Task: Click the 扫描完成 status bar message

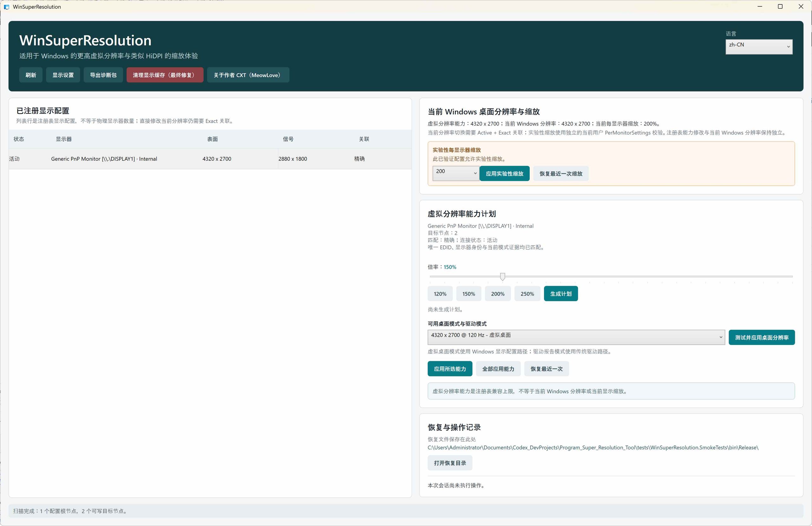Action: (71, 511)
